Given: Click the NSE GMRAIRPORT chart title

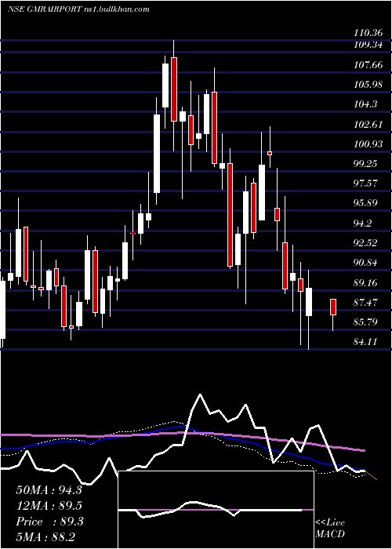Looking at the screenshot, I should click(x=79, y=9).
